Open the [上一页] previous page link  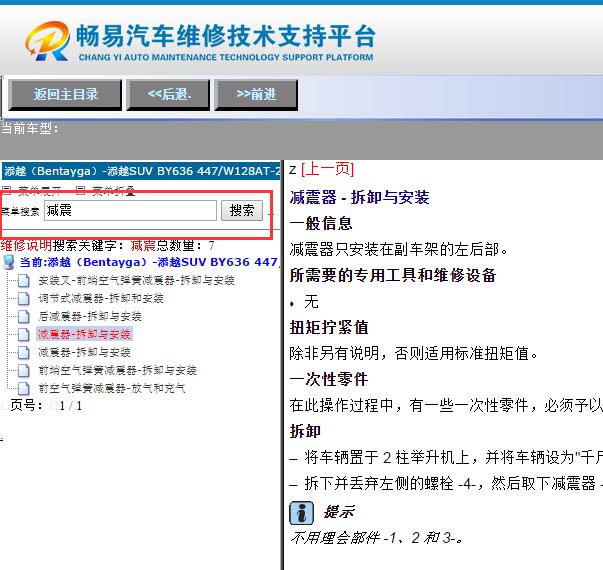click(x=327, y=169)
